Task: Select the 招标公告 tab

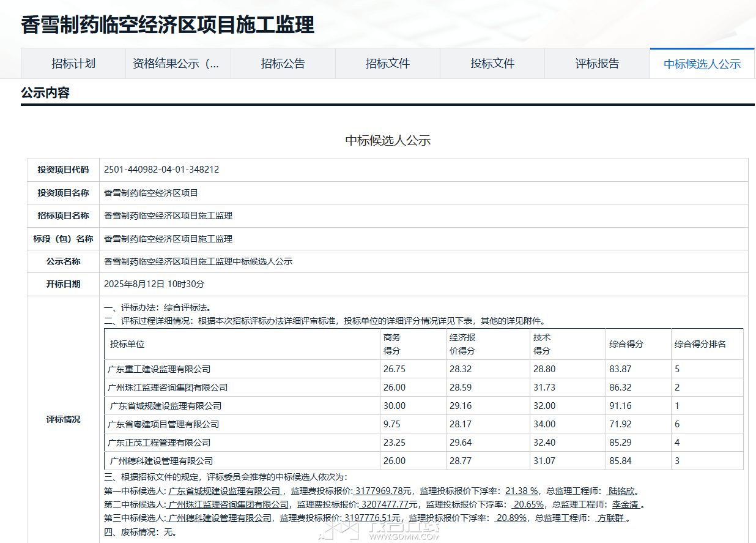Action: point(283,64)
